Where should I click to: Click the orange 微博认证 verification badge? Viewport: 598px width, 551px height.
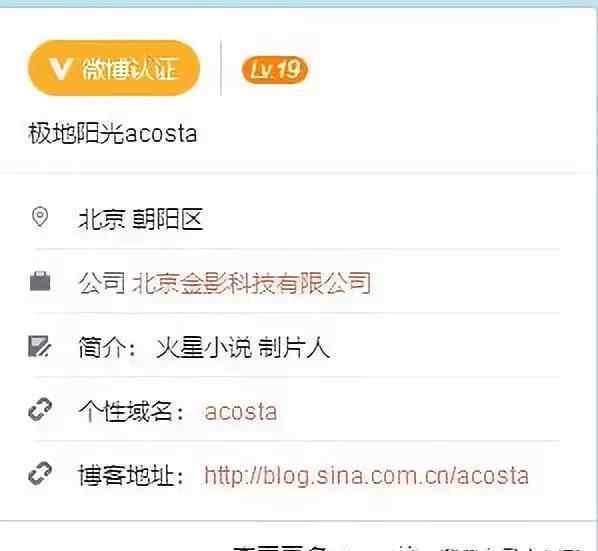coord(114,68)
